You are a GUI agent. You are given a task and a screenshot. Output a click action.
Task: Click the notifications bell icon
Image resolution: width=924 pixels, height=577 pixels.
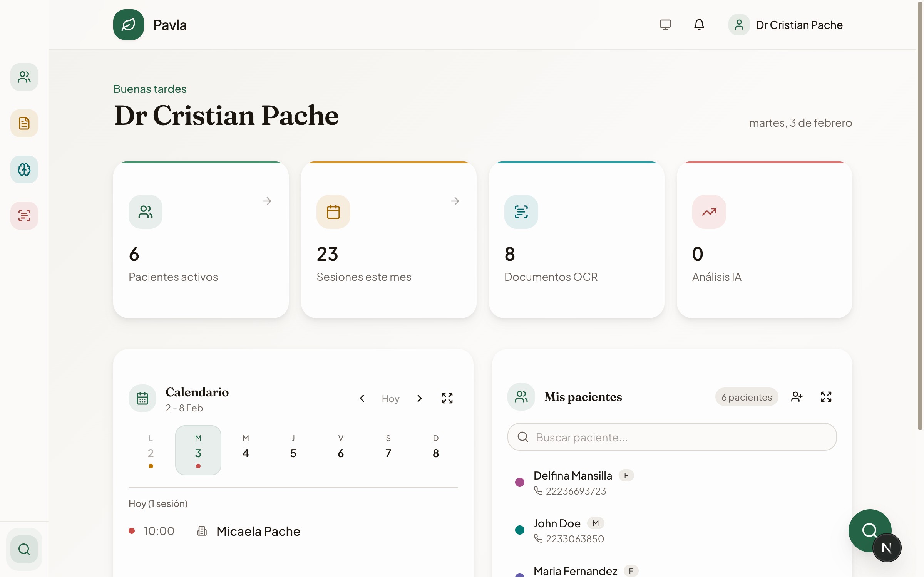coord(699,25)
